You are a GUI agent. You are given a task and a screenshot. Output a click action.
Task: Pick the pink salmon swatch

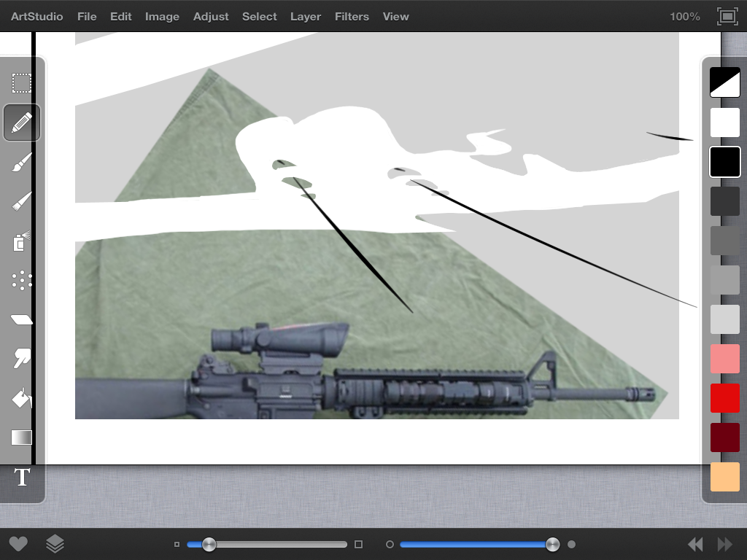tap(724, 359)
